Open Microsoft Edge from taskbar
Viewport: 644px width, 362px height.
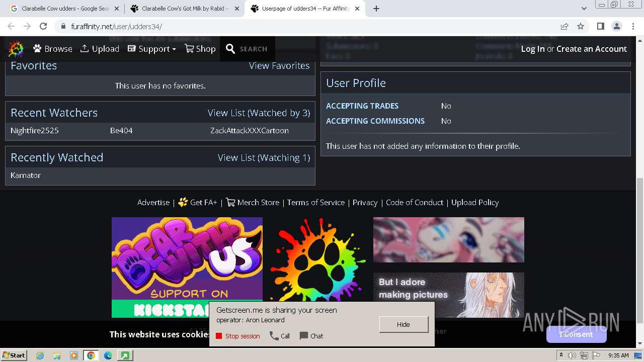tap(108, 355)
